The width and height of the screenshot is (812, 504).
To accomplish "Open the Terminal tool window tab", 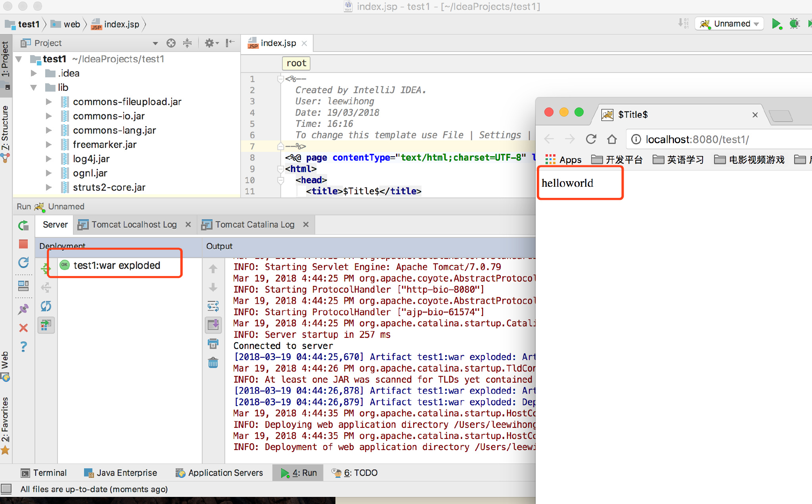I will point(44,473).
